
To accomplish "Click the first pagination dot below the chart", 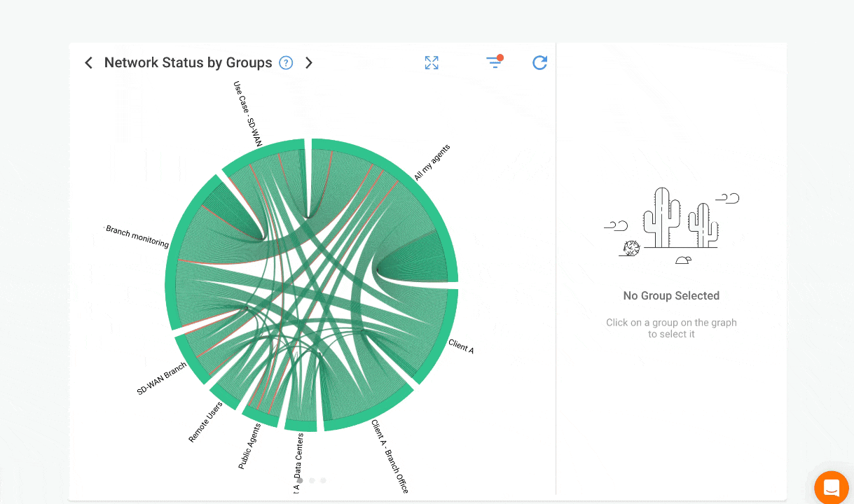I will tap(300, 480).
